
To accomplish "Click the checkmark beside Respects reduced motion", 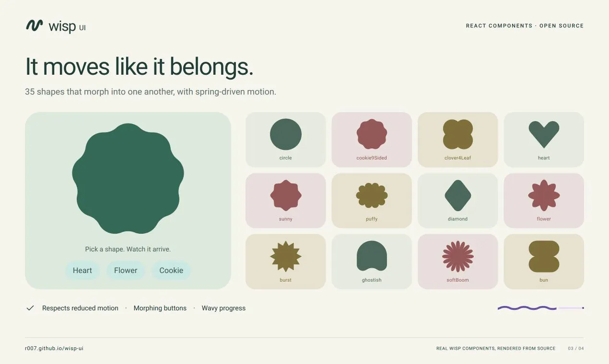I will (x=30, y=308).
